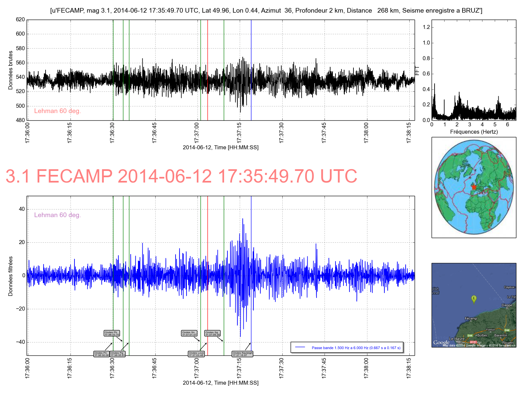This screenshot has height=395, width=532.
Task: Click the Fécamp label on the map
Action: 471,319
